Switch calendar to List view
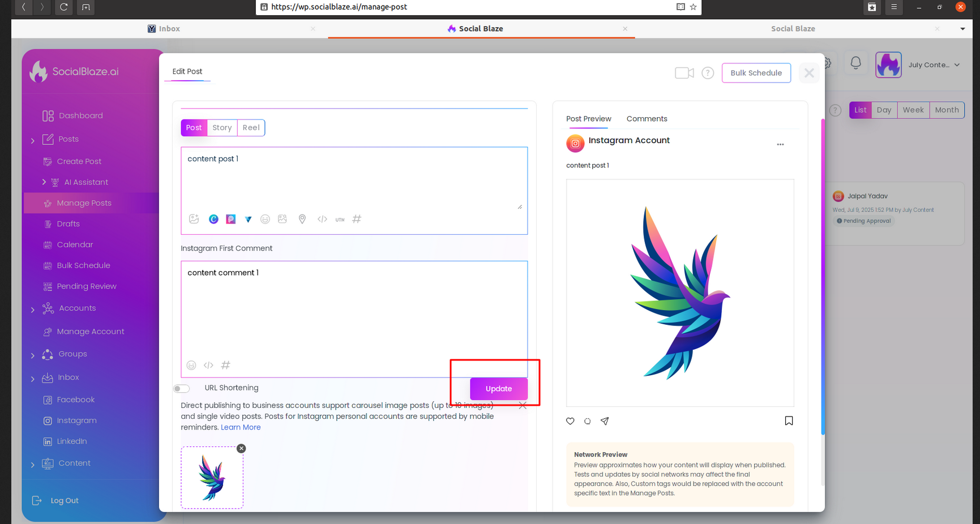The image size is (980, 524). tap(860, 110)
